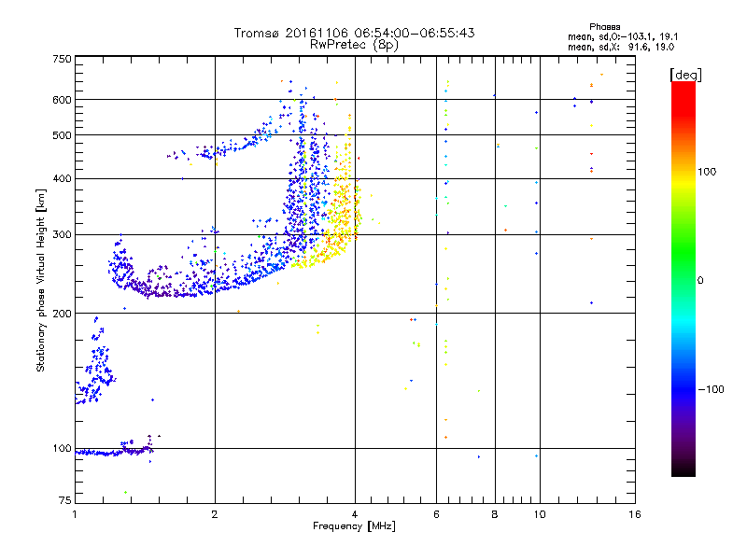The image size is (747, 560).
Task: Click the y-axis tick label "75"
Action: tap(65, 500)
